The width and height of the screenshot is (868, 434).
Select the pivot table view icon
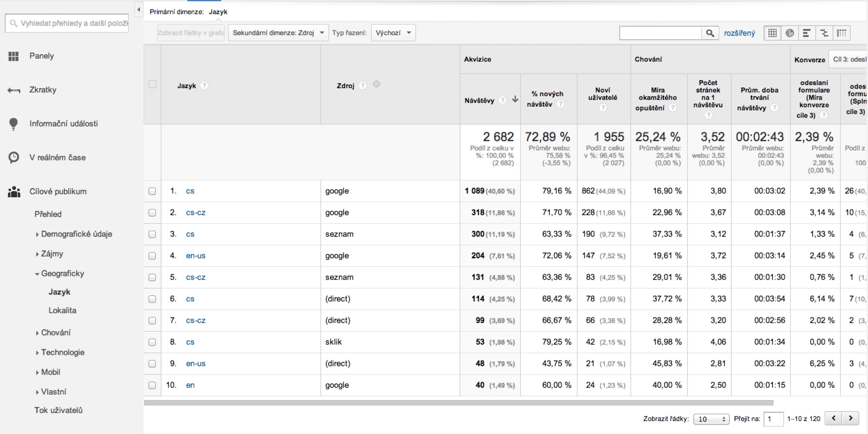(x=842, y=33)
